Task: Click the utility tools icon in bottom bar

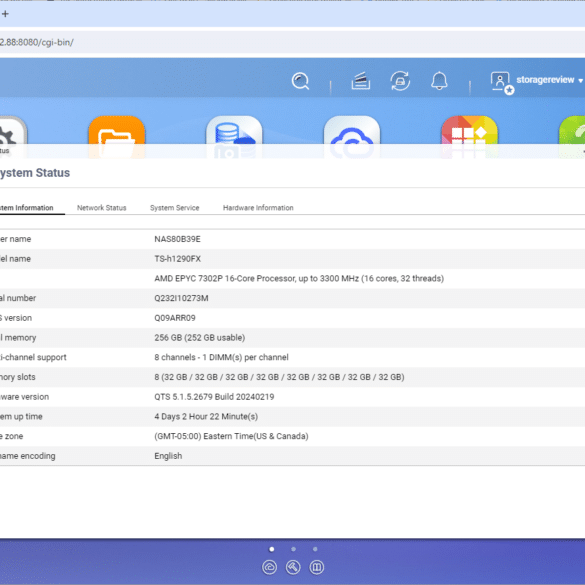Action: click(293, 567)
